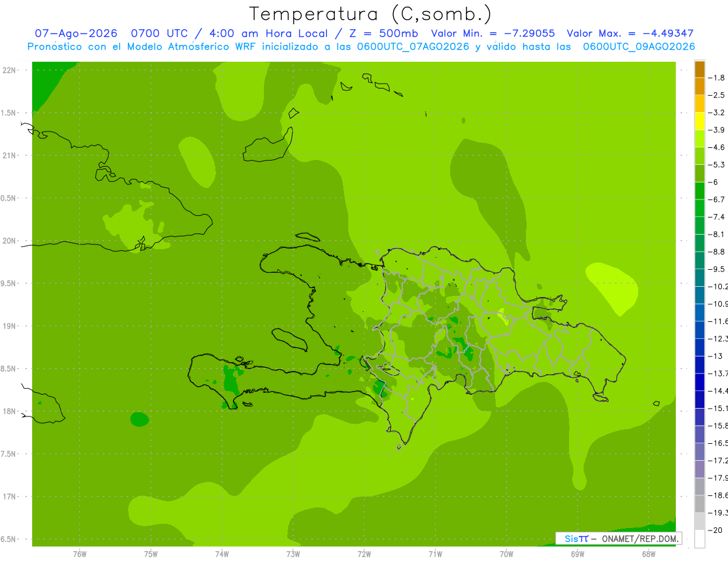728x562 pixels.
Task: Click the "17N" latitude label
Action: 10,497
